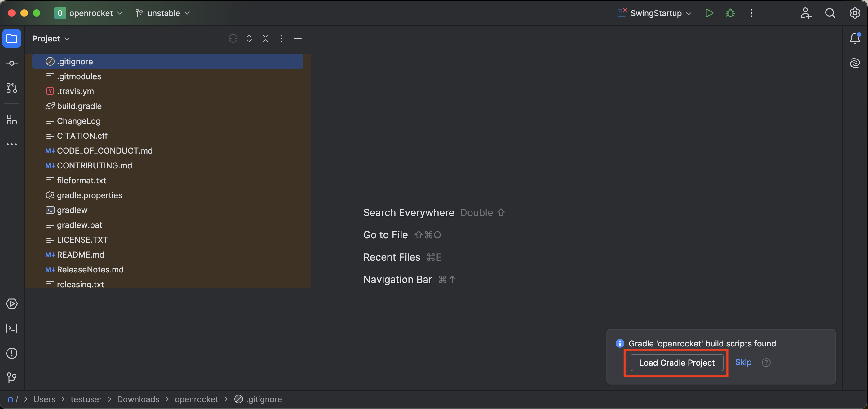Select build.gradle in the project tree
The image size is (868, 409).
[79, 106]
